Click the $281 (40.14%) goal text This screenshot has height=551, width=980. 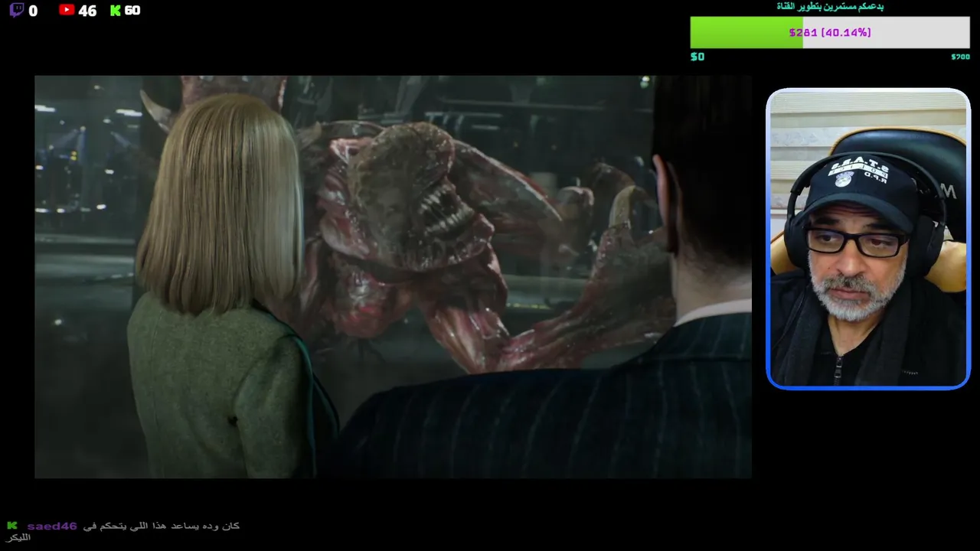(830, 33)
